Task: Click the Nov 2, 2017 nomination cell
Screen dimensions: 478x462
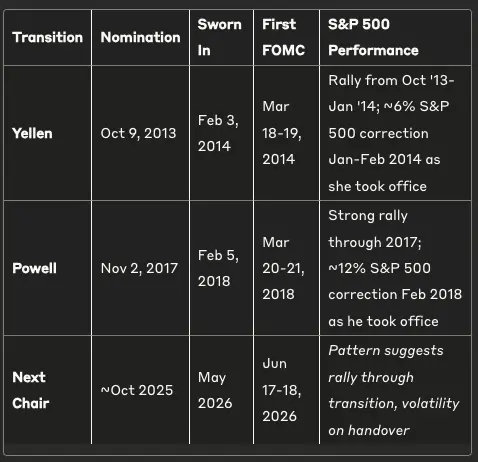Action: pyautogui.click(x=139, y=268)
